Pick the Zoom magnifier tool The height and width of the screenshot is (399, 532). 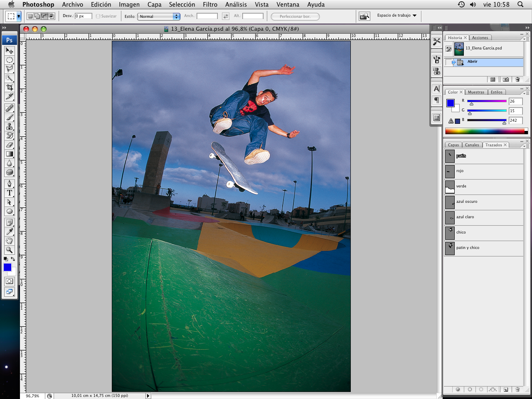point(10,250)
